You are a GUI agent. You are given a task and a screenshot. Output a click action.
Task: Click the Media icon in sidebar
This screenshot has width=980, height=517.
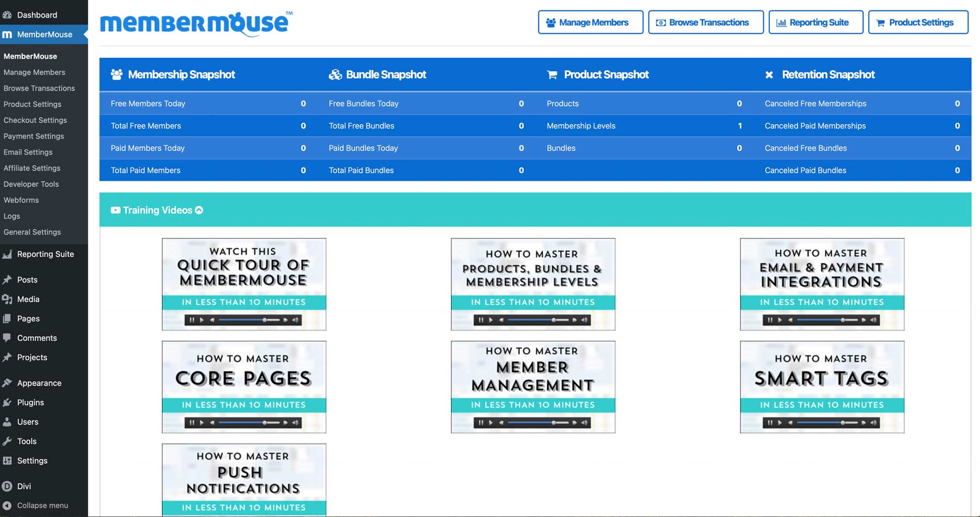pyautogui.click(x=7, y=299)
